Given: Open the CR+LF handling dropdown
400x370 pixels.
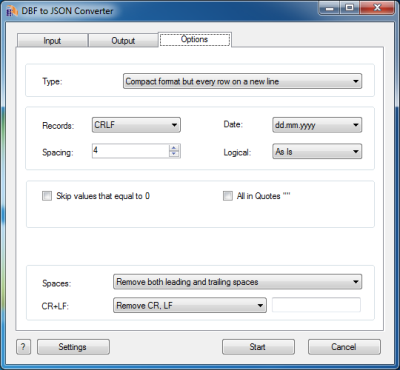Looking at the screenshot, I should click(190, 305).
